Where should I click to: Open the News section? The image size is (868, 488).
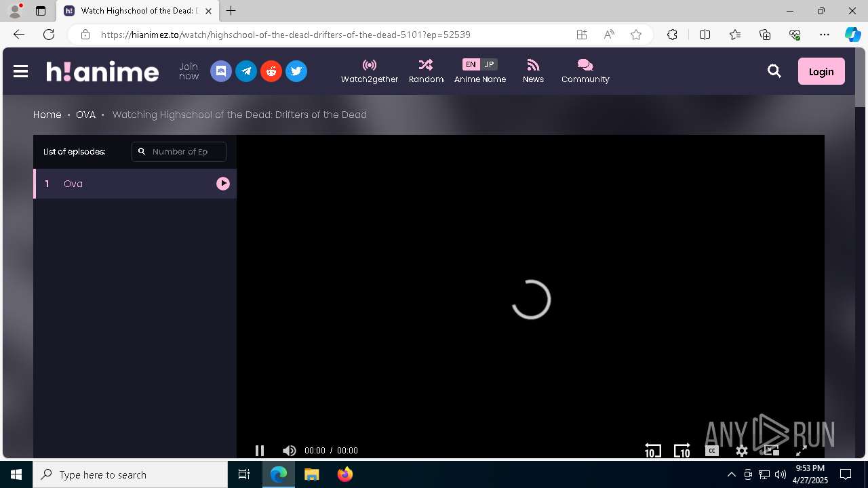533,71
